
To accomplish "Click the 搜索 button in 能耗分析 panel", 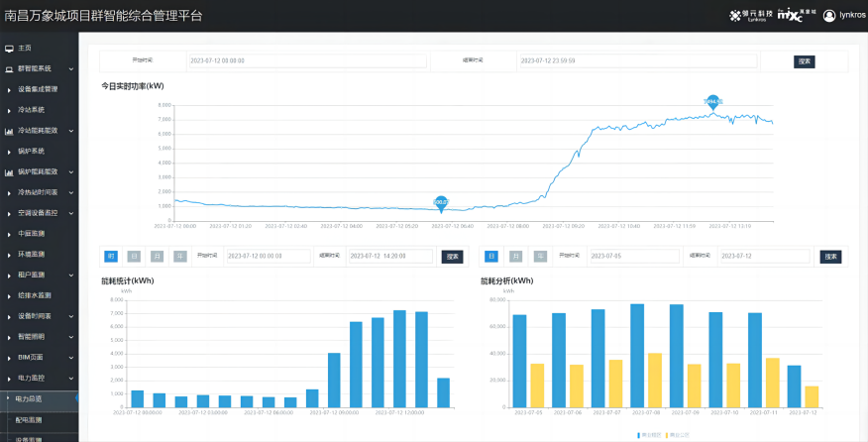I will [x=830, y=257].
